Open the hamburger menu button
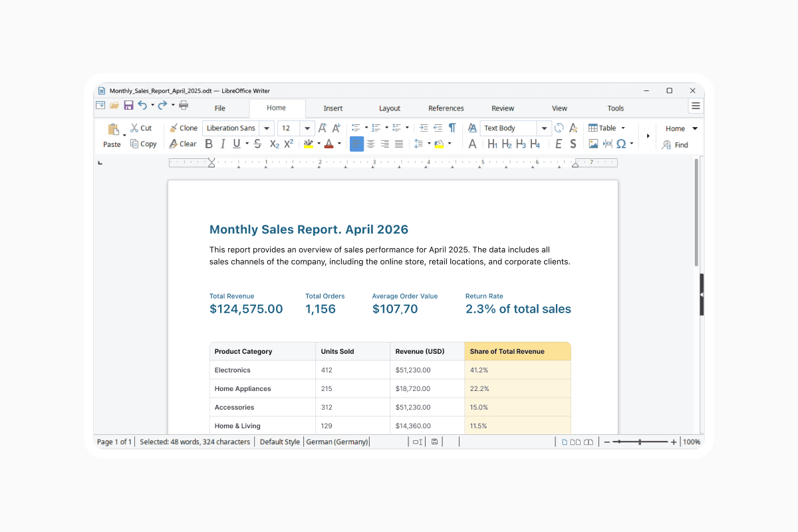 (x=696, y=106)
